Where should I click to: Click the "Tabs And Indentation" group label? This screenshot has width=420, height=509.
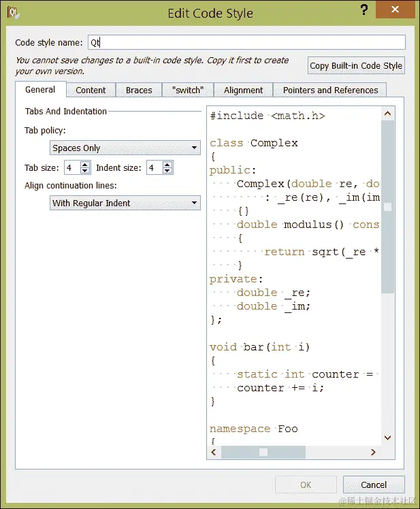coord(66,112)
